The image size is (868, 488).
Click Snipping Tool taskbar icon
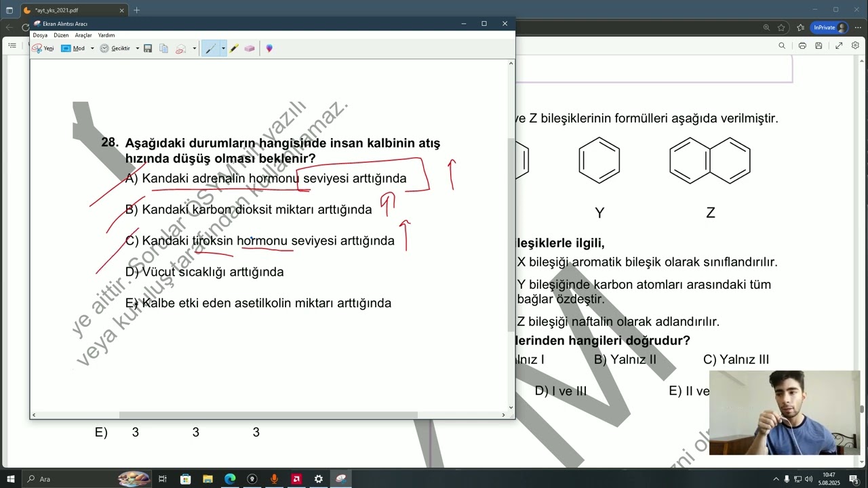[340, 479]
